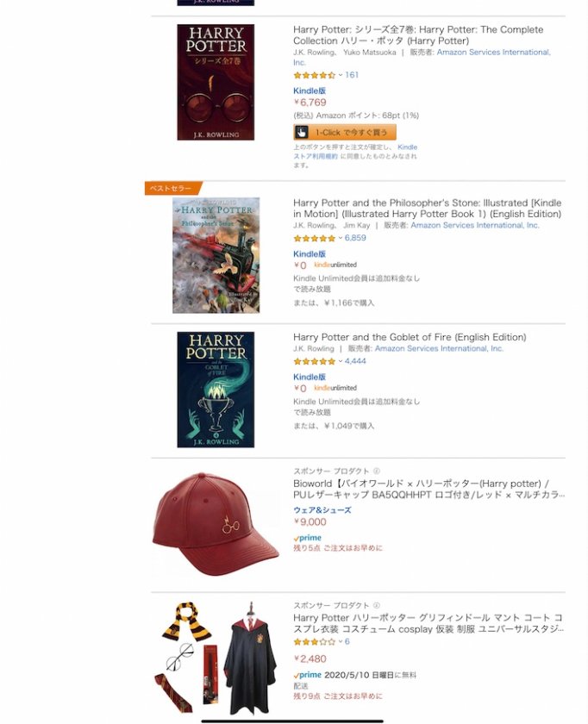The image size is (588, 724).
Task: Open the red Bioworld leather cap image
Action: [216, 524]
